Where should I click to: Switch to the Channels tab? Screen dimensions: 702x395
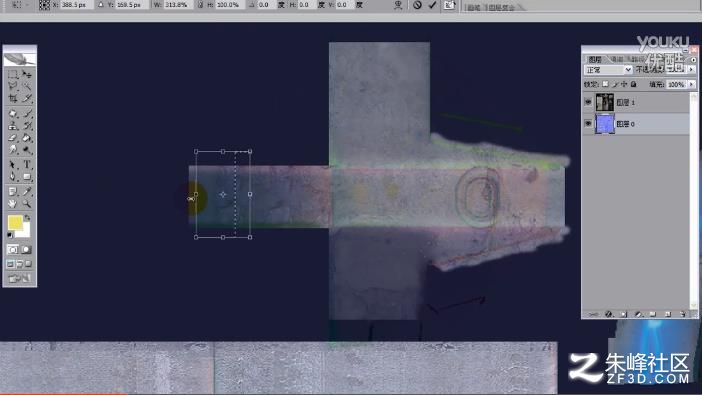(x=617, y=59)
